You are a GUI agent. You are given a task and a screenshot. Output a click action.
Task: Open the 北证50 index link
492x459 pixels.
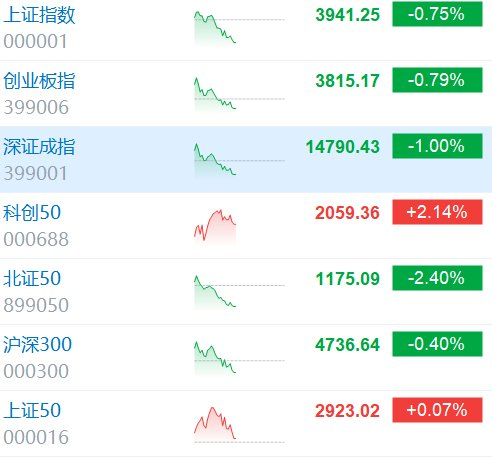pos(32,279)
